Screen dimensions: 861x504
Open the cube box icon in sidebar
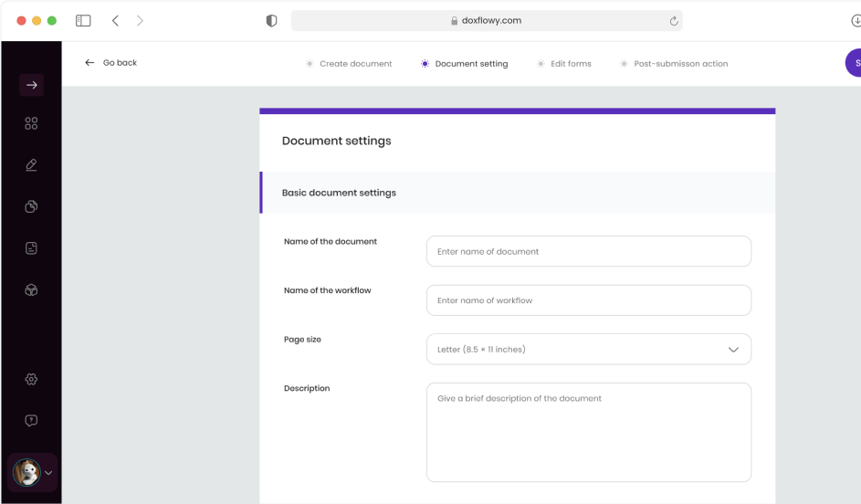[x=31, y=289]
